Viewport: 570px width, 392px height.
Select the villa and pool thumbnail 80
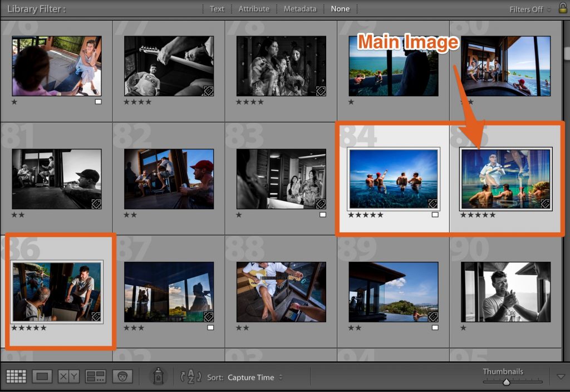click(505, 66)
